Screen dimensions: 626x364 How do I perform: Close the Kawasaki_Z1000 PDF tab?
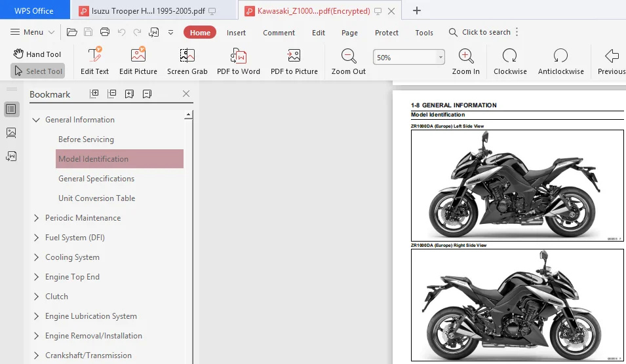[x=391, y=11]
